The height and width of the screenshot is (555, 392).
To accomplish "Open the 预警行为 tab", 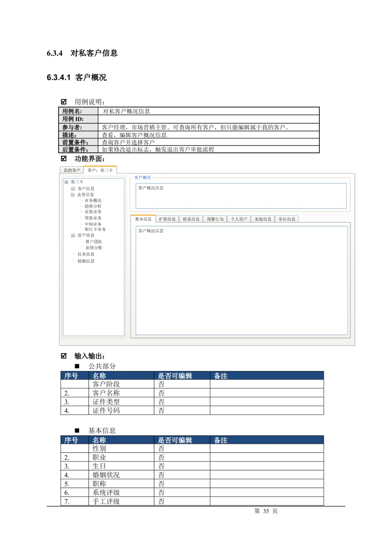I will (215, 219).
